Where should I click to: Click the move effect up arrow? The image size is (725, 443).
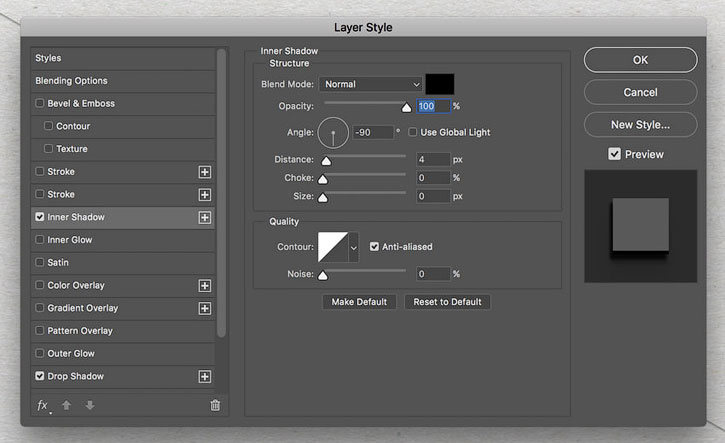coord(67,406)
